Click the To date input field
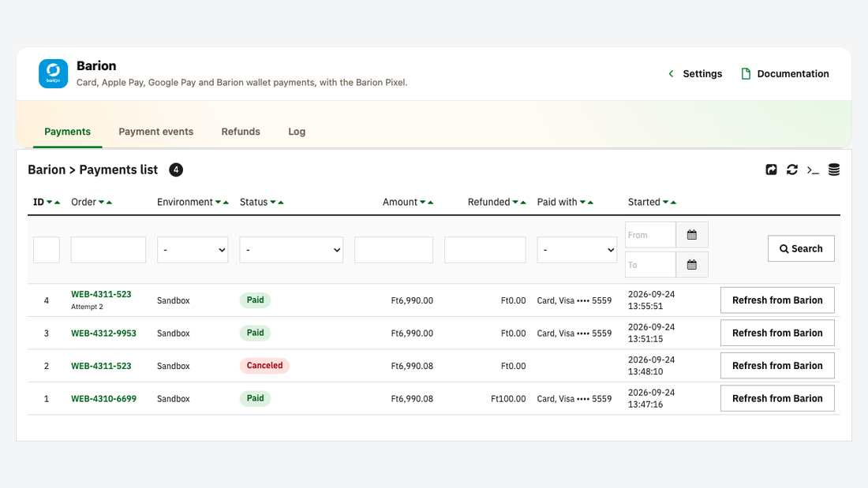 pyautogui.click(x=650, y=265)
